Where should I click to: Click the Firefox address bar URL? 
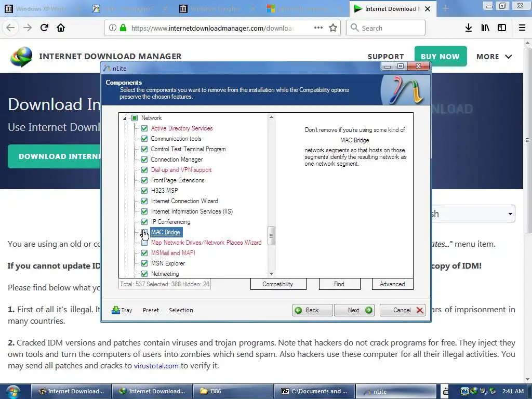(212, 28)
